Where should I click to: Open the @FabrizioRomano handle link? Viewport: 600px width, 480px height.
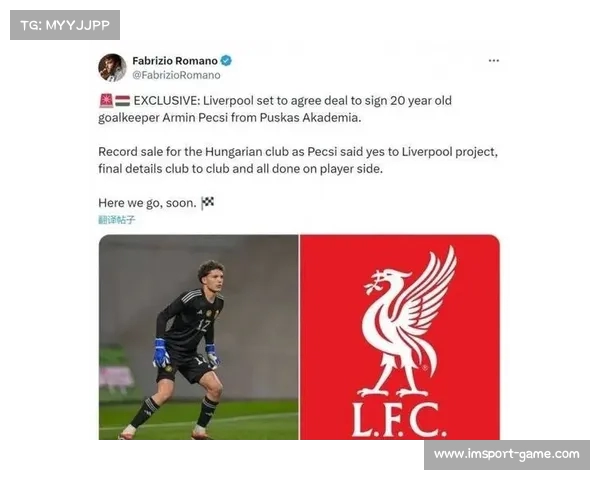click(x=176, y=75)
